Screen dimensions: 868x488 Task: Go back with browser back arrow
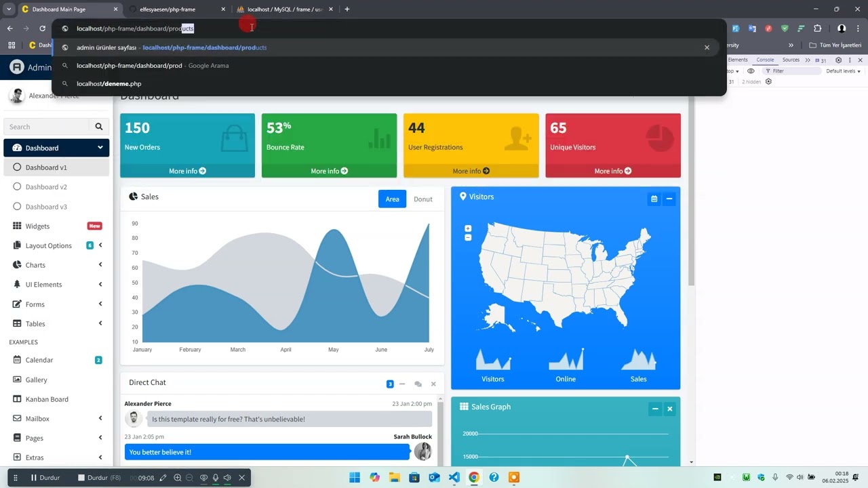[9, 28]
